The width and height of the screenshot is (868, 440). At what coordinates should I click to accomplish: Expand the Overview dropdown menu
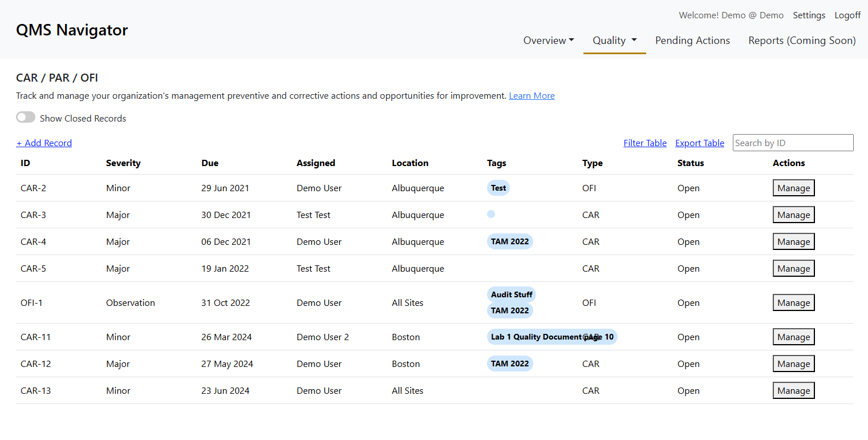pos(548,41)
